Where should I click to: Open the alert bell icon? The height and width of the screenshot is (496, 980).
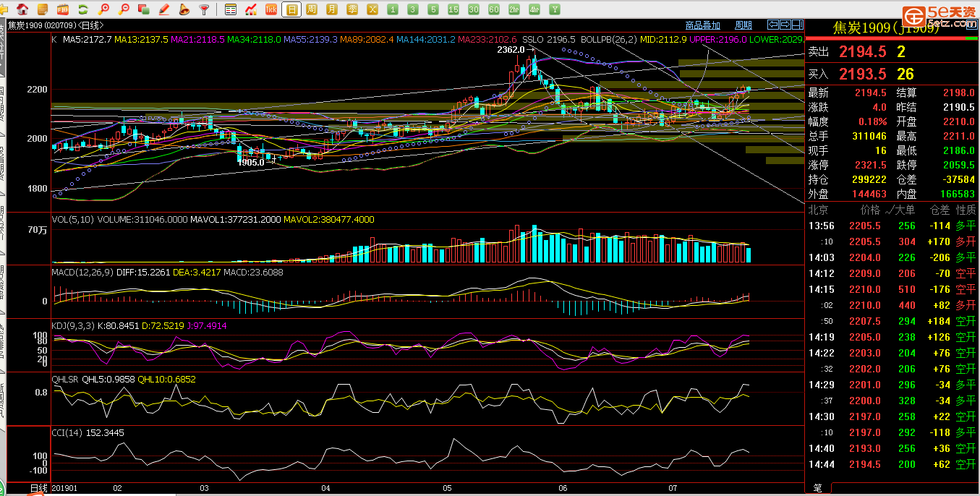pos(184,9)
